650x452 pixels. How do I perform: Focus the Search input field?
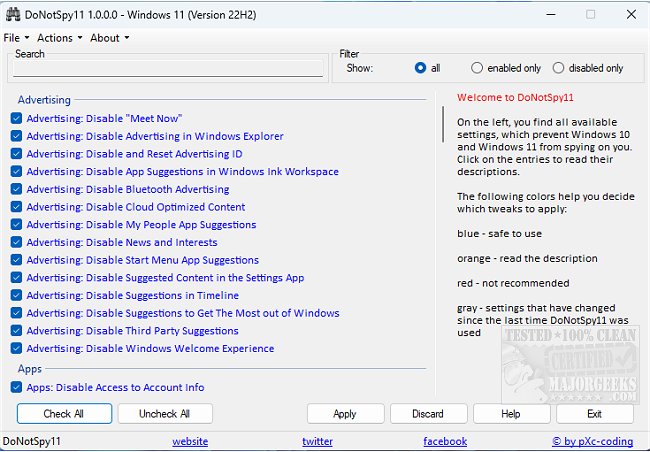[x=168, y=69]
